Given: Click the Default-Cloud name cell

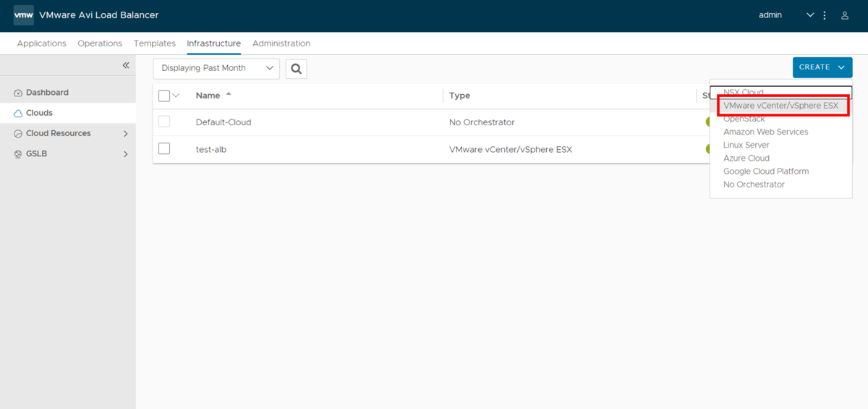Looking at the screenshot, I should (224, 122).
